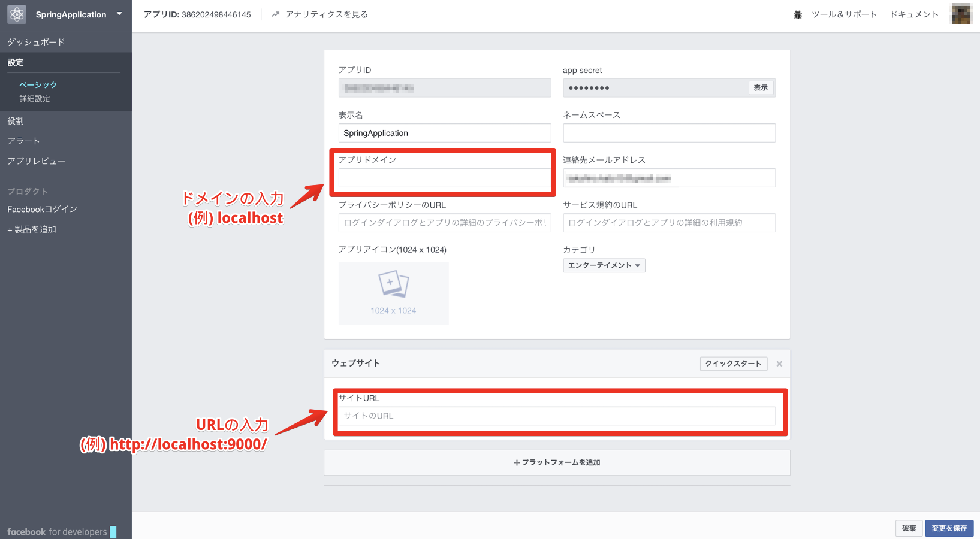
Task: Open アナリティクスを見る link
Action: pyautogui.click(x=326, y=14)
